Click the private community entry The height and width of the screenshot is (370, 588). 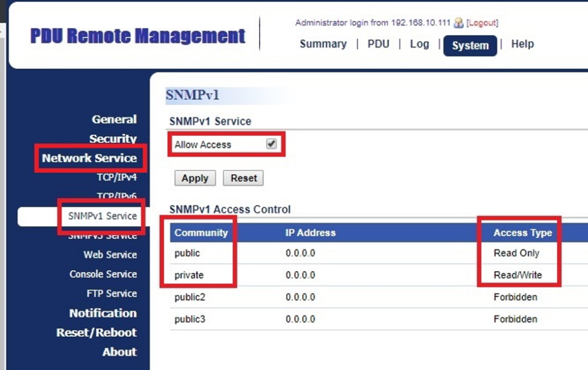[189, 275]
